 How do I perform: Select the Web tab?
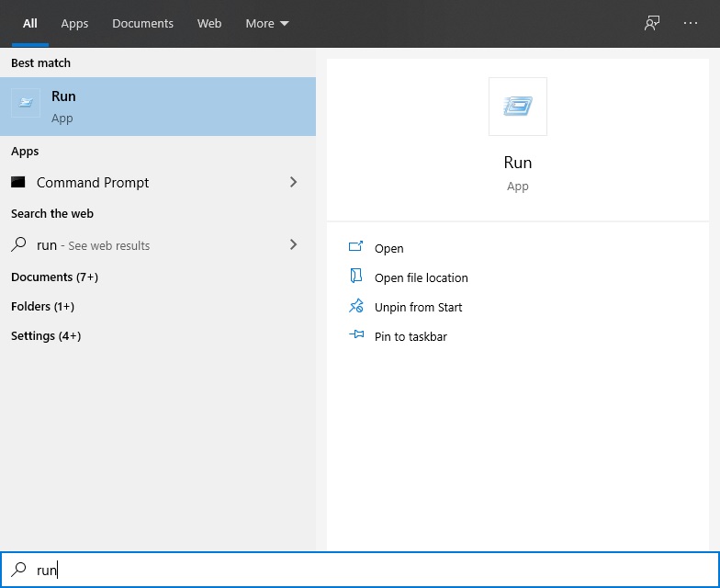(209, 23)
